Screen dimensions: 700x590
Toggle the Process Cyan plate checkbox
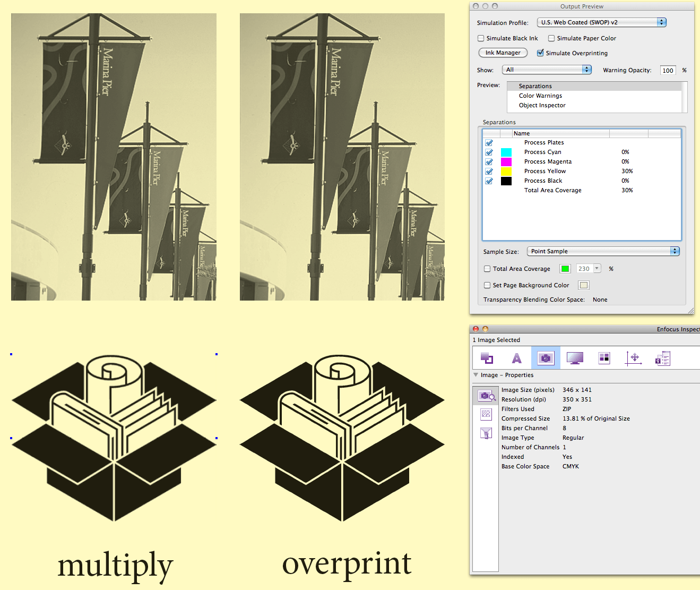click(489, 152)
